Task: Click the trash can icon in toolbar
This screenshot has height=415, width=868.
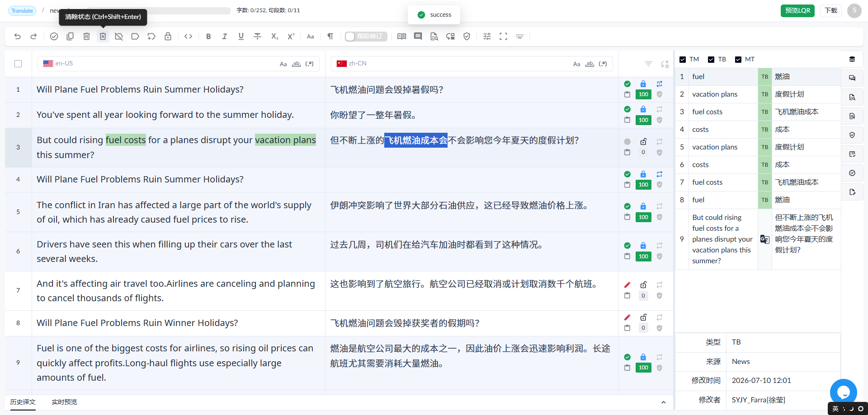Action: [x=86, y=37]
